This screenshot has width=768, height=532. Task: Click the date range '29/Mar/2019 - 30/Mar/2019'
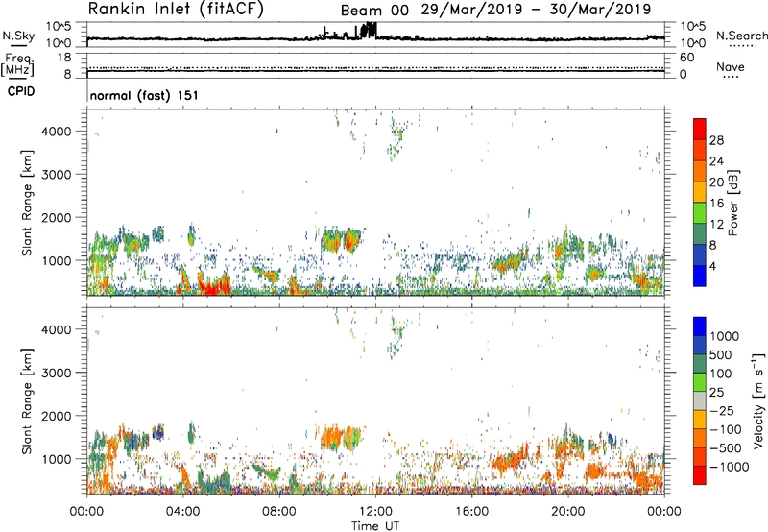pos(536,10)
